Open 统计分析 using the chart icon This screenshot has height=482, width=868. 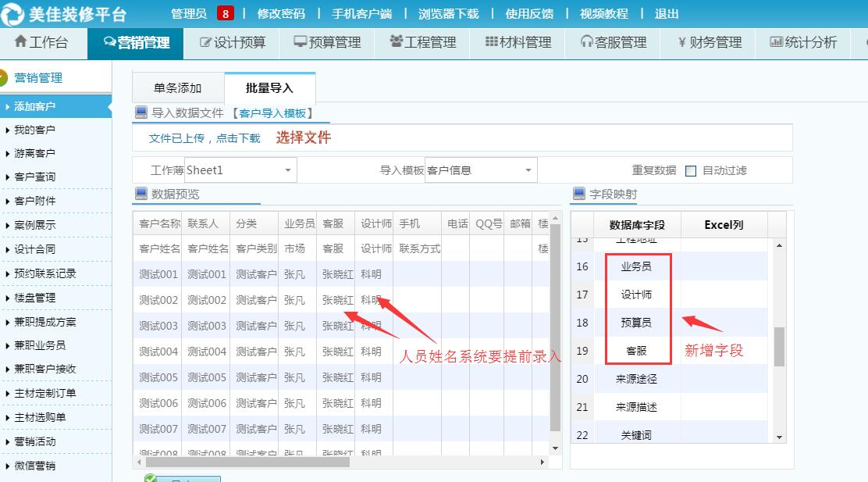tap(778, 43)
